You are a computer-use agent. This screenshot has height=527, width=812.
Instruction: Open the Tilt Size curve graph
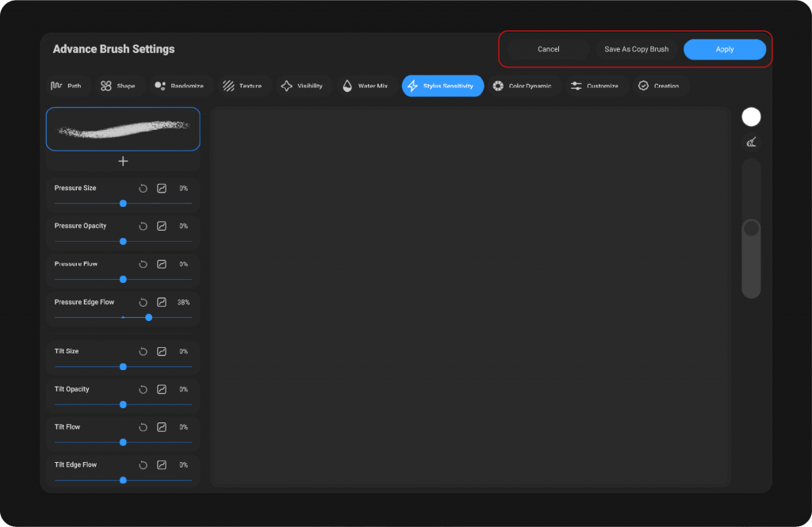coord(162,351)
